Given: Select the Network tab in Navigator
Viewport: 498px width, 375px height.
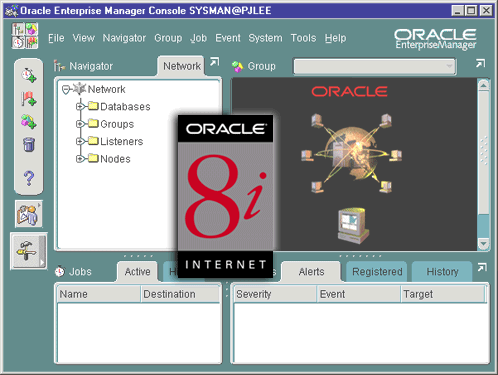Looking at the screenshot, I should [x=182, y=66].
